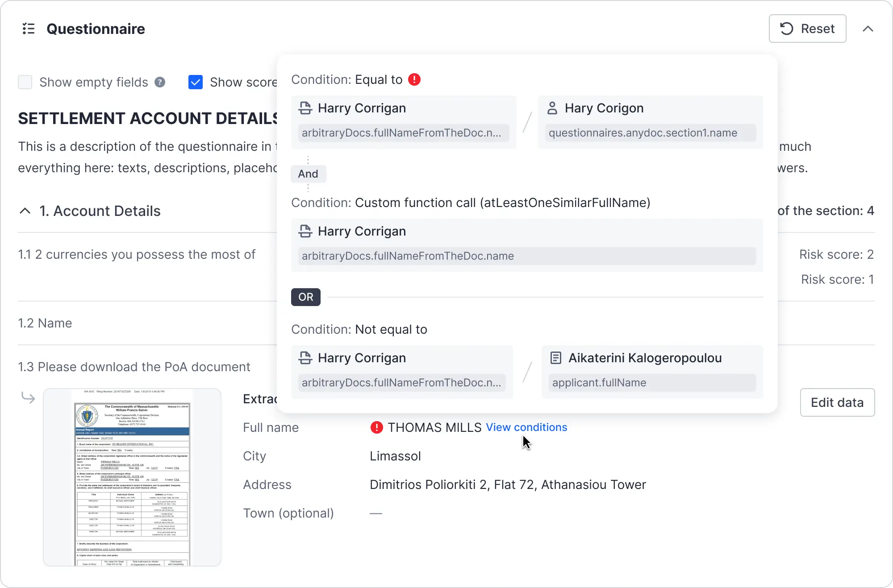Screen dimensions: 893x588
Task: Uncheck the Show score checkbox
Action: (196, 82)
